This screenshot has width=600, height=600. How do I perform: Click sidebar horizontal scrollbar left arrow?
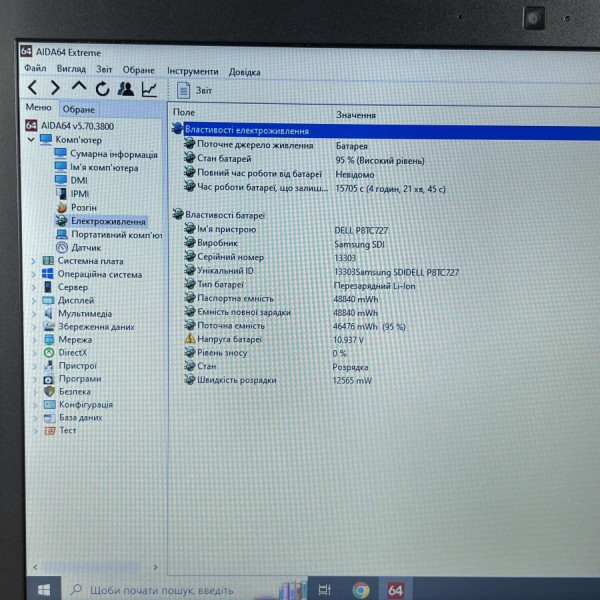click(x=36, y=567)
